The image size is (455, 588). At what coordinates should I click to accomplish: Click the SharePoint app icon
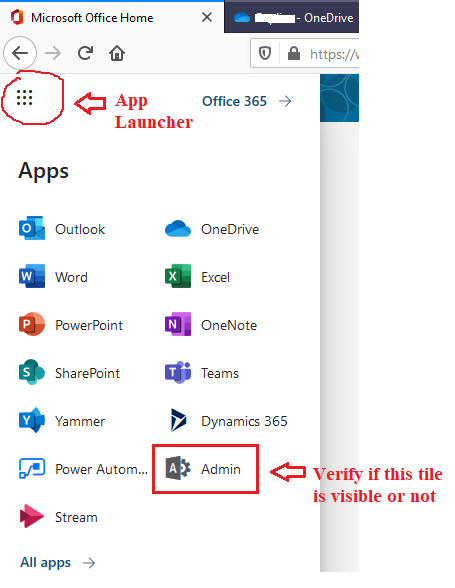(x=32, y=372)
